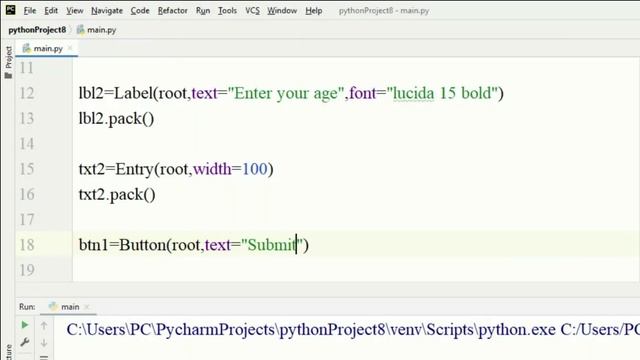Click lbl2=Label at the start of line 12

116,93
